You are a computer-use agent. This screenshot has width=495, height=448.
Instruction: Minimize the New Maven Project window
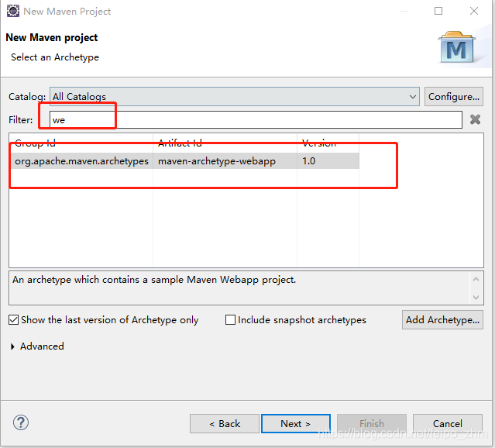click(x=404, y=11)
